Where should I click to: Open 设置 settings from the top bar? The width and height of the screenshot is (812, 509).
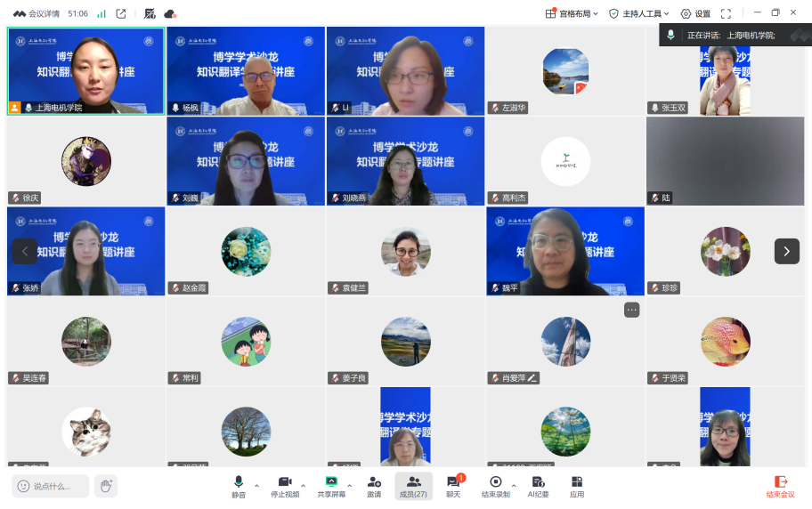tap(695, 13)
